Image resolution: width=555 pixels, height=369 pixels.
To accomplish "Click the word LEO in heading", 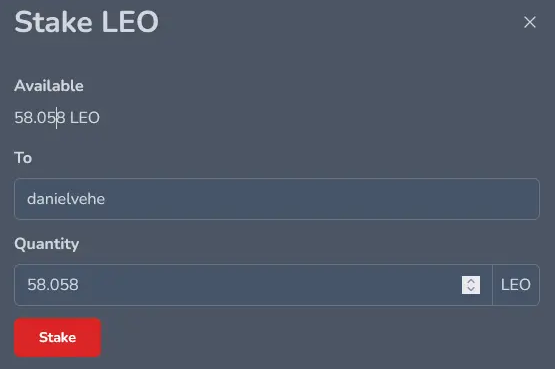I will (130, 22).
